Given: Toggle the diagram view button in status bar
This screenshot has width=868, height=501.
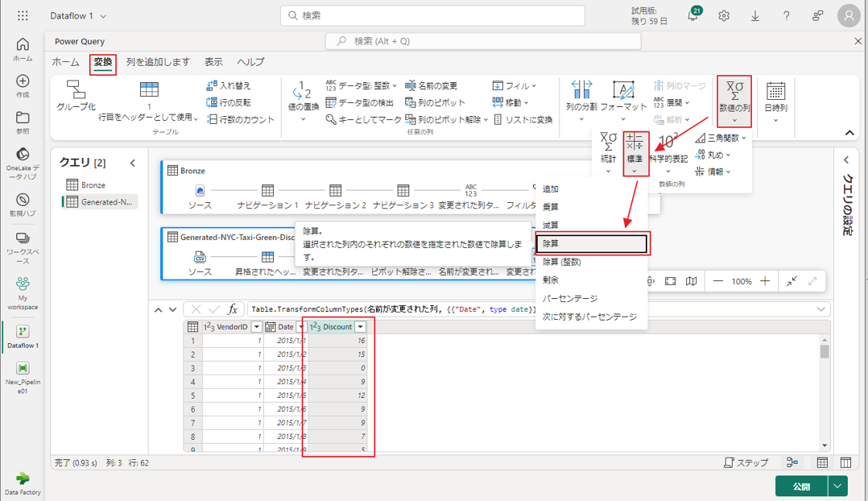Looking at the screenshot, I should (793, 463).
